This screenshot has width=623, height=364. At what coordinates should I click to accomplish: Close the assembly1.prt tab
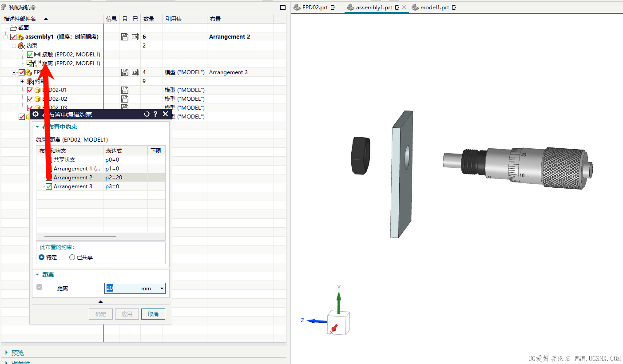[x=404, y=7]
